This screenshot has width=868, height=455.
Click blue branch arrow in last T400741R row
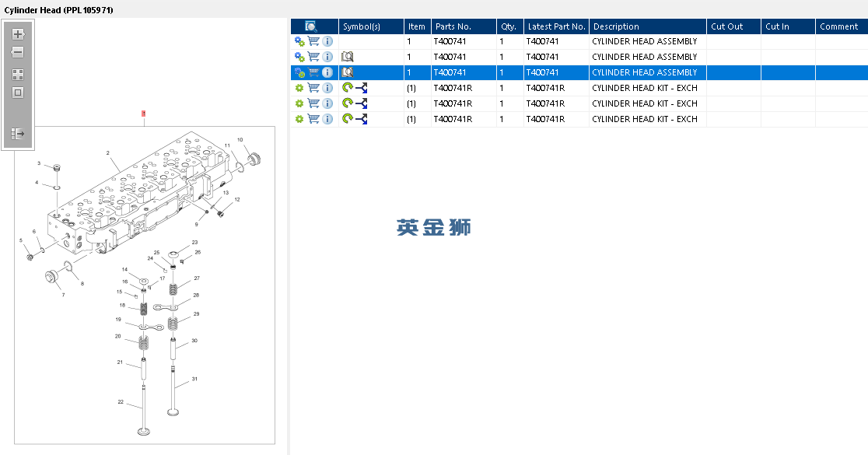coord(362,118)
